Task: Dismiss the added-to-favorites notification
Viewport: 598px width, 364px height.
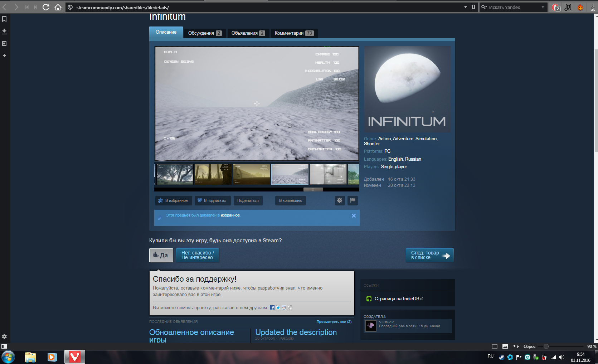Action: pos(354,215)
